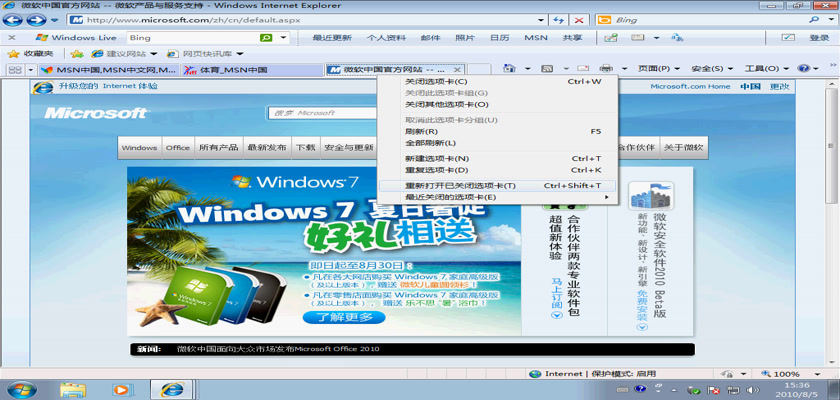This screenshot has height=400, width=840.
Task: Click the Windows Start orb
Action: coord(20,388)
